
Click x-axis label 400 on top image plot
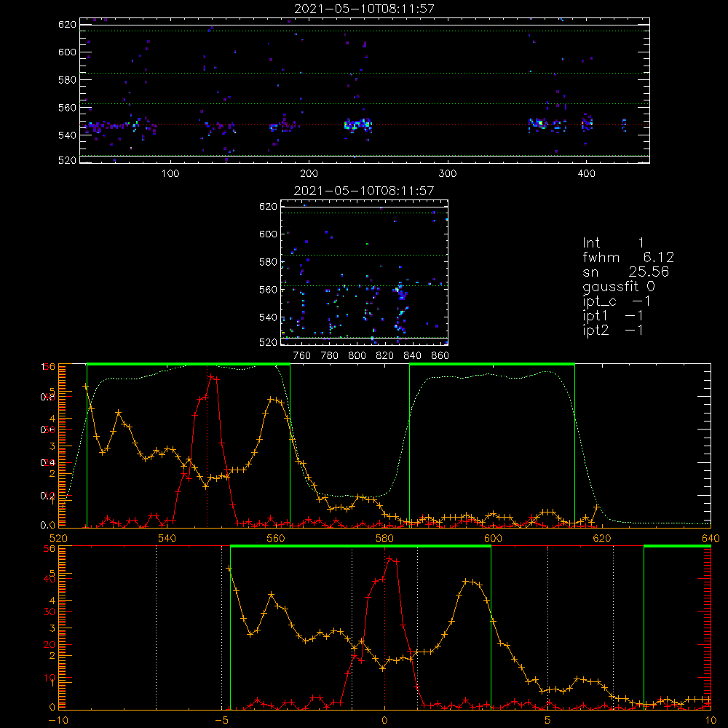[586, 174]
